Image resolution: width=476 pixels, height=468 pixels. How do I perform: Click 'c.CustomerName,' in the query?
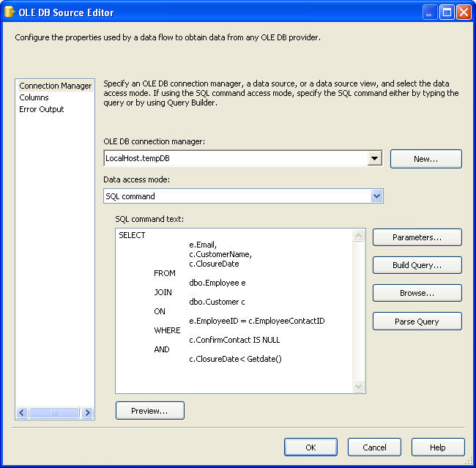coord(220,254)
